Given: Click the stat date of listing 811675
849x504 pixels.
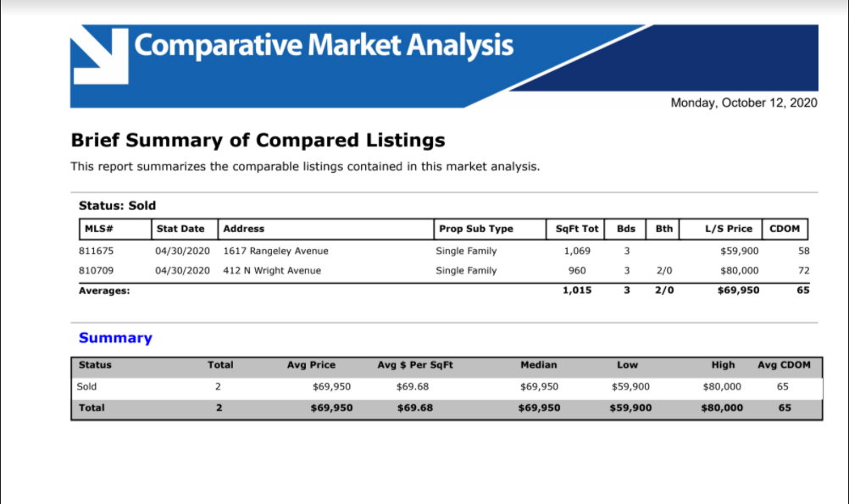Looking at the screenshot, I should click(182, 252).
